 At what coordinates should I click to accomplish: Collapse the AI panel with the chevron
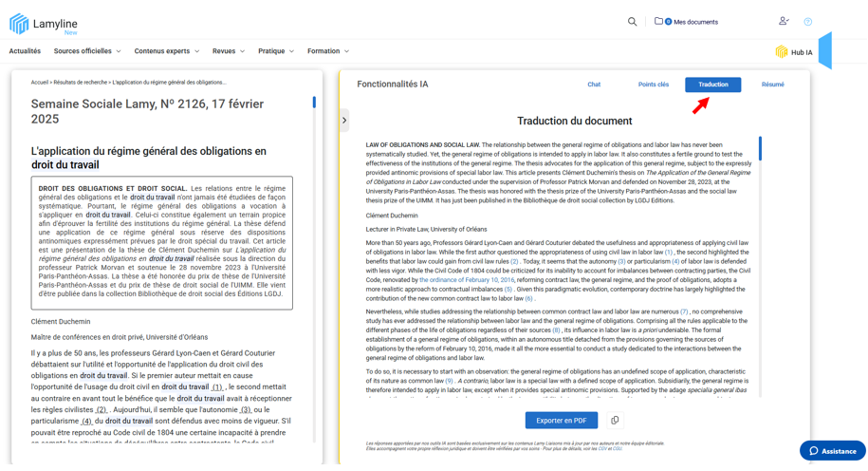click(x=344, y=121)
